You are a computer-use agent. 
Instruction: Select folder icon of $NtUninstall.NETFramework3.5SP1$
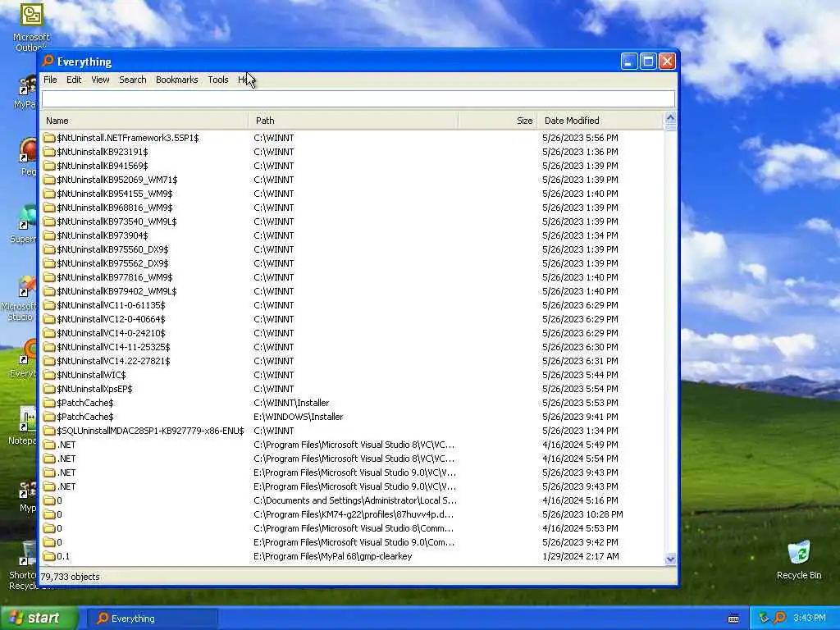[x=49, y=138]
